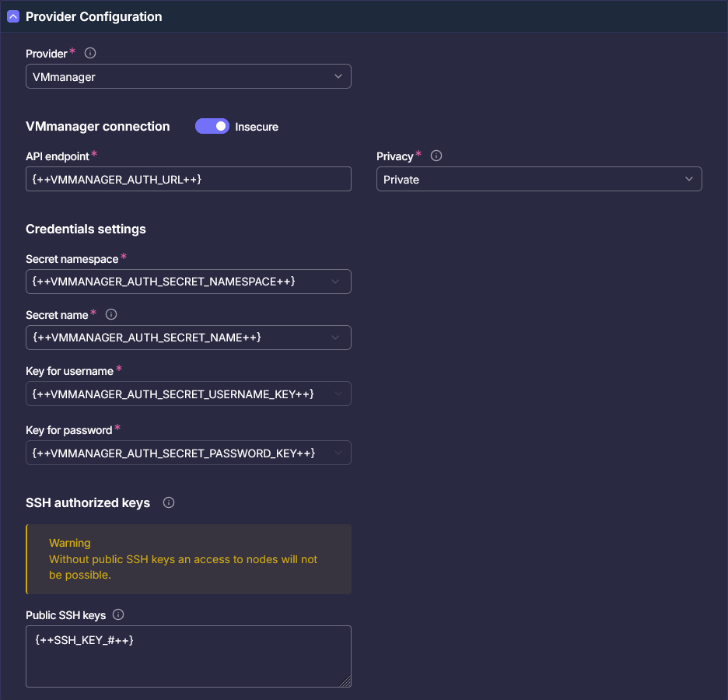This screenshot has width=728, height=700.
Task: Click the Insecure label text
Action: 257,127
